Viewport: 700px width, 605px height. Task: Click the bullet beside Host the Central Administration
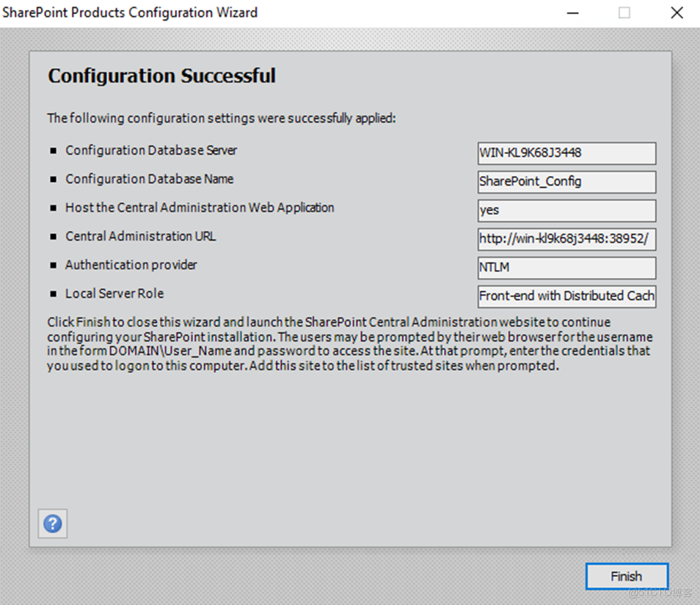pyautogui.click(x=54, y=208)
